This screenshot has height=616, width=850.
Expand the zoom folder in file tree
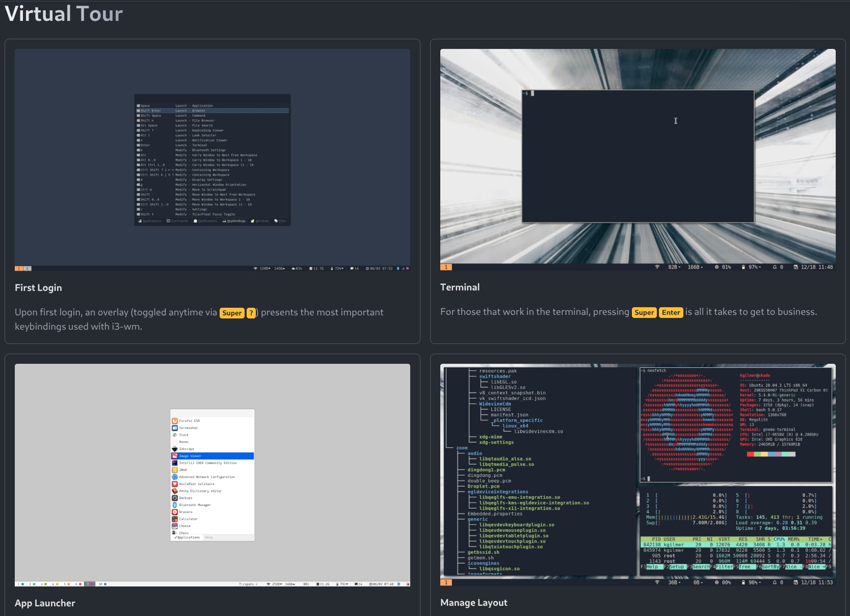tap(462, 448)
